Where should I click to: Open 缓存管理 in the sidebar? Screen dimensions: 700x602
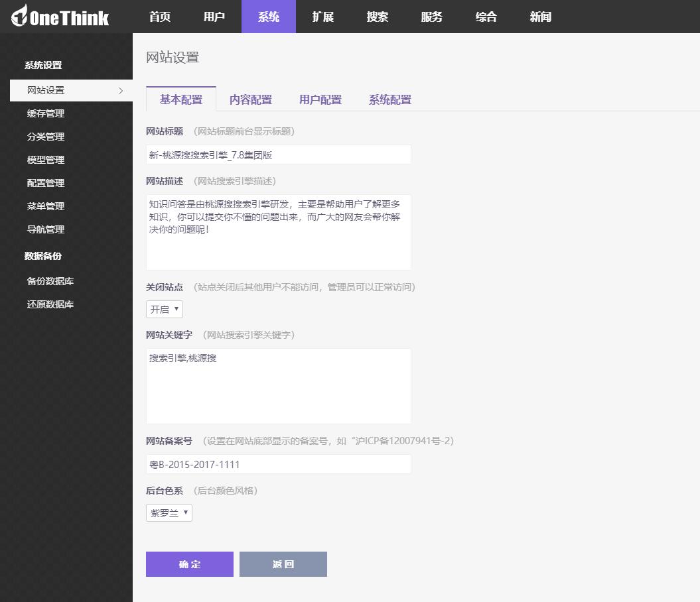pyautogui.click(x=46, y=113)
